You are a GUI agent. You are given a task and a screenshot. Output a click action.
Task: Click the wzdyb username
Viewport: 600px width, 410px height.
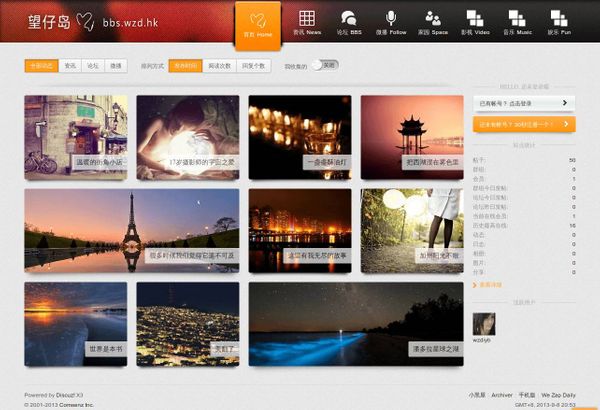click(x=481, y=340)
